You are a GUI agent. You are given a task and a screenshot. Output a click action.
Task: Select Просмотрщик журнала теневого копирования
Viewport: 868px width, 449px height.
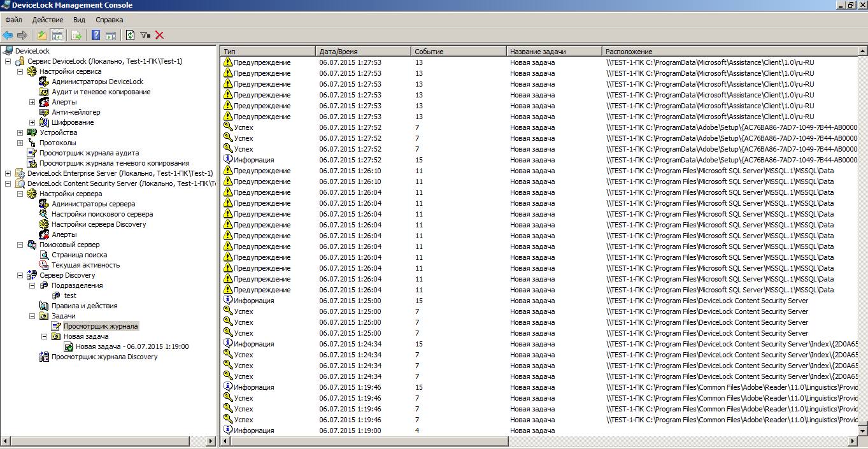click(114, 163)
